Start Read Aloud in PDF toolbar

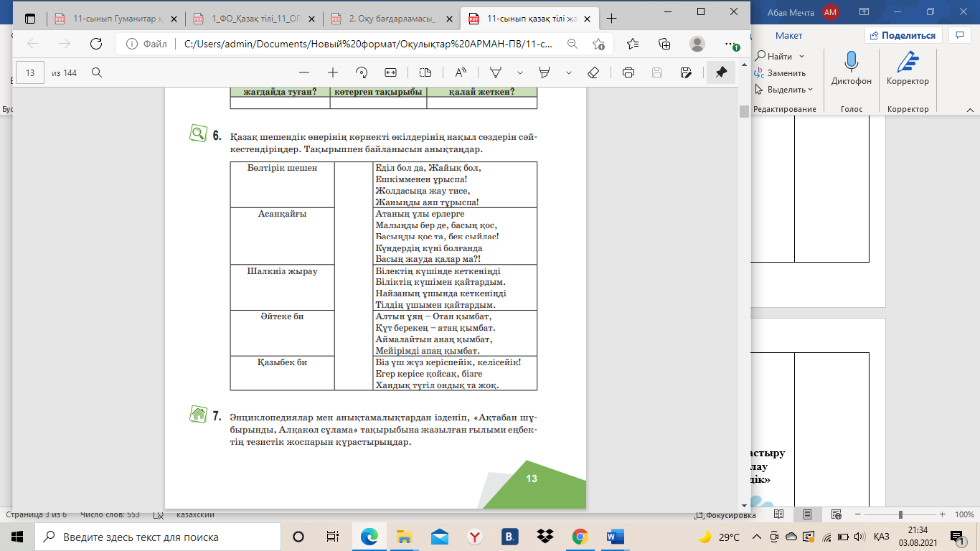coord(461,72)
